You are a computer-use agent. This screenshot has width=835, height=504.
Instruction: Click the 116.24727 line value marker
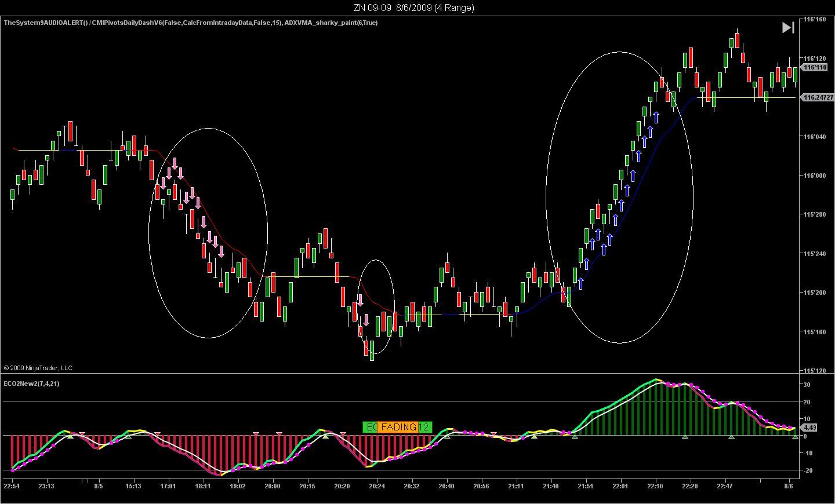[818, 97]
